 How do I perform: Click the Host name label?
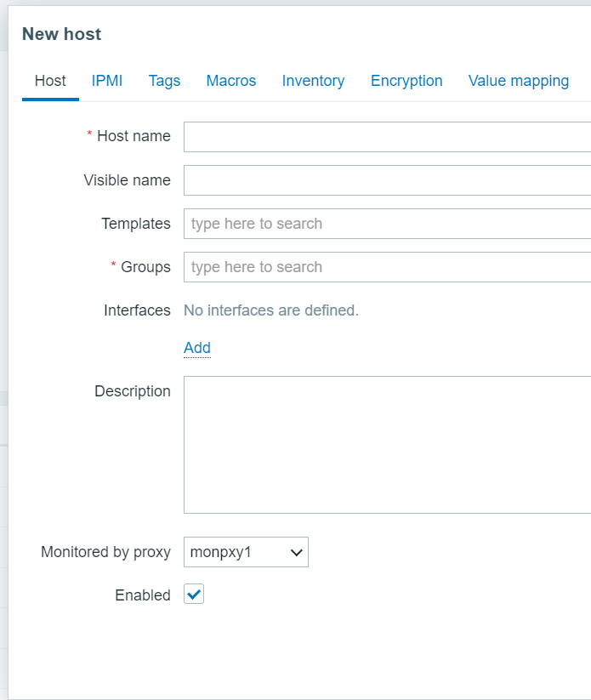pos(134,136)
